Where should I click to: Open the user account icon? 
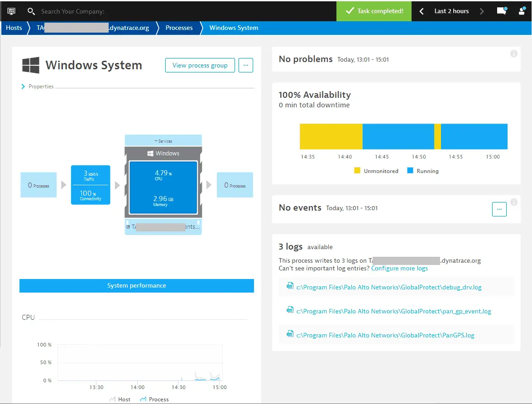point(522,11)
